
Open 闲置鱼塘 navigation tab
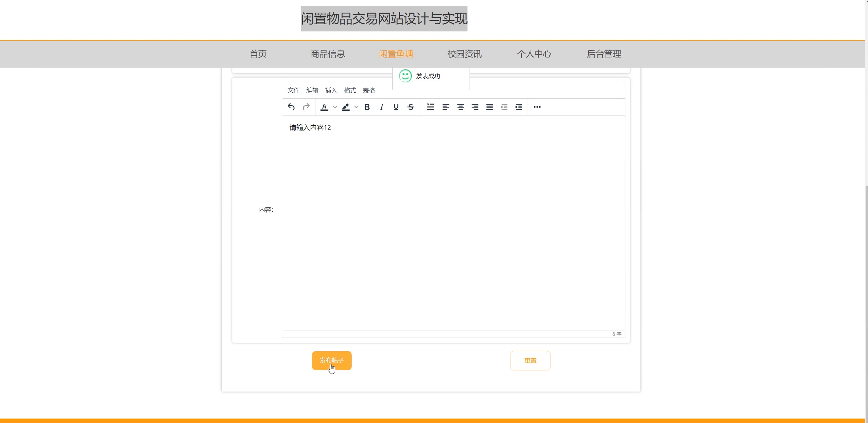[x=396, y=54]
